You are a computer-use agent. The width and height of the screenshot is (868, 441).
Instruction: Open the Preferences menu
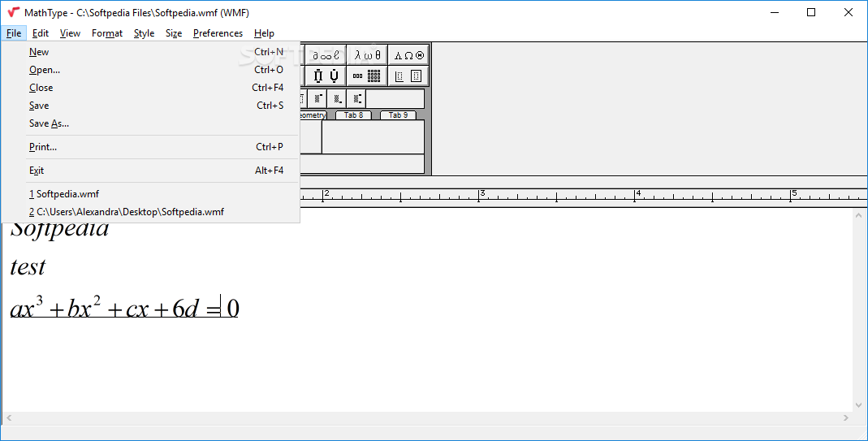tap(218, 33)
